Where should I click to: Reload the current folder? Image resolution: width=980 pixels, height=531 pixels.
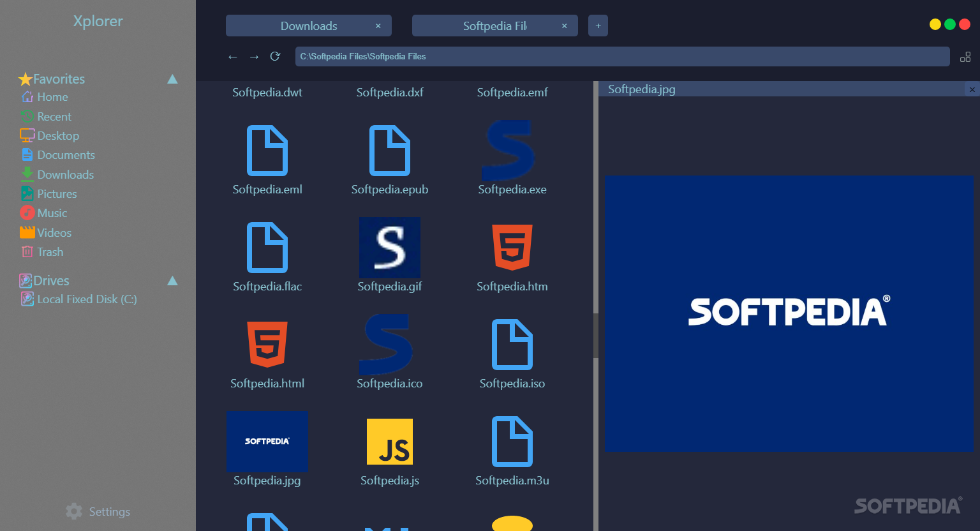click(275, 56)
